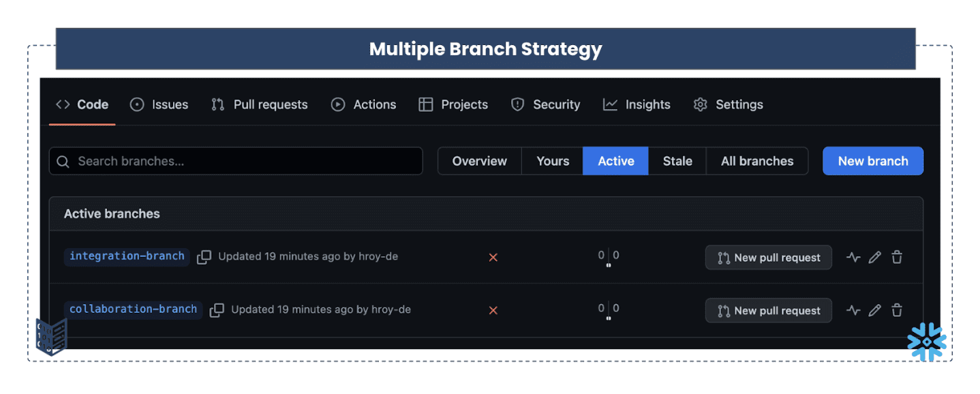Click failed status X for collaboration-branch
Viewport: 980px width, 394px height.
point(493,311)
